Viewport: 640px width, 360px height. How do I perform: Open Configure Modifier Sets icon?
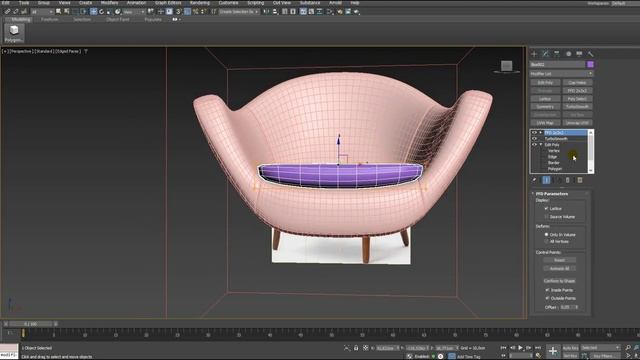pyautogui.click(x=580, y=180)
